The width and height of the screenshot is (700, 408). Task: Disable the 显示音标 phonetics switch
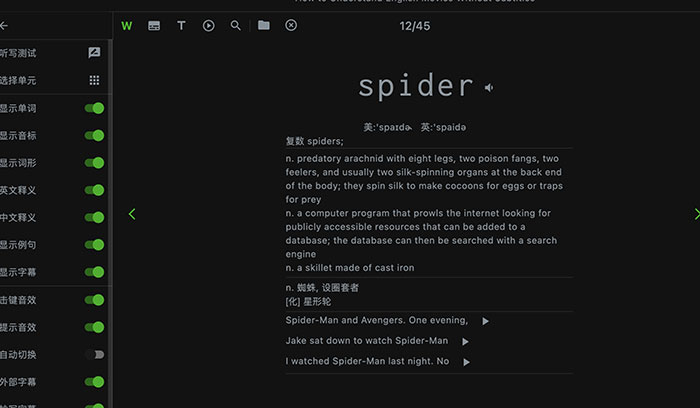(x=95, y=135)
